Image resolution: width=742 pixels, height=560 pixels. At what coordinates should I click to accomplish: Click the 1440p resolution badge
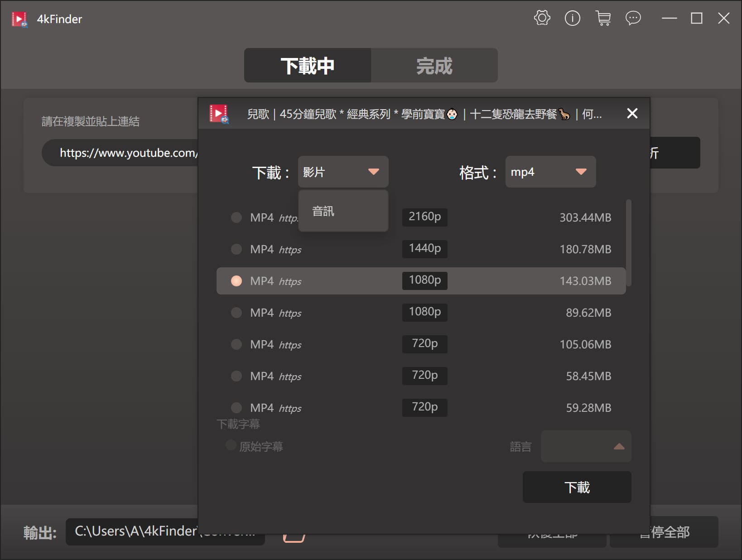[x=424, y=249]
